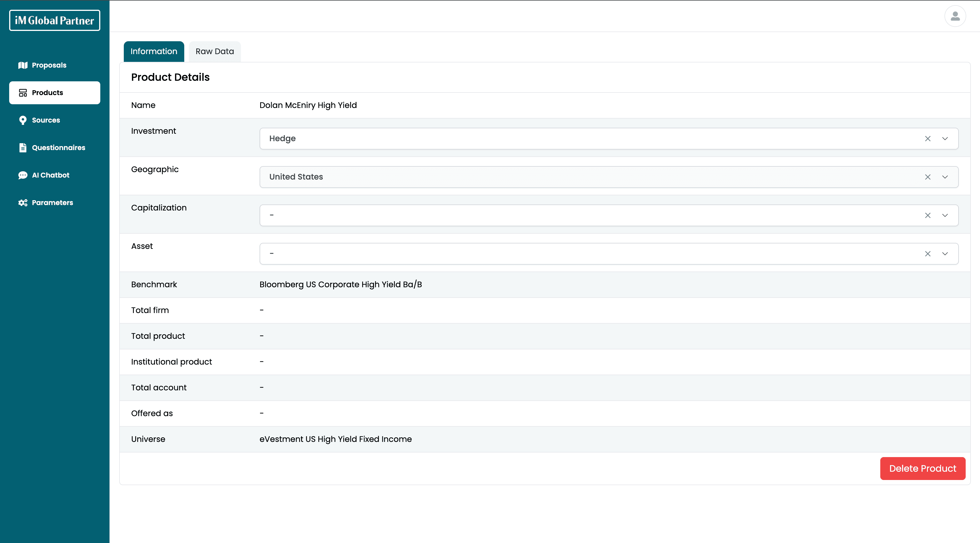Expand the Geographic dropdown chevron
Image resolution: width=980 pixels, height=543 pixels.
[945, 177]
